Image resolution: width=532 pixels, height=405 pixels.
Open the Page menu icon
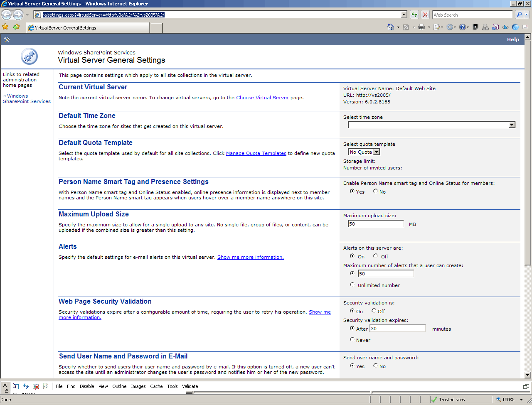437,27
